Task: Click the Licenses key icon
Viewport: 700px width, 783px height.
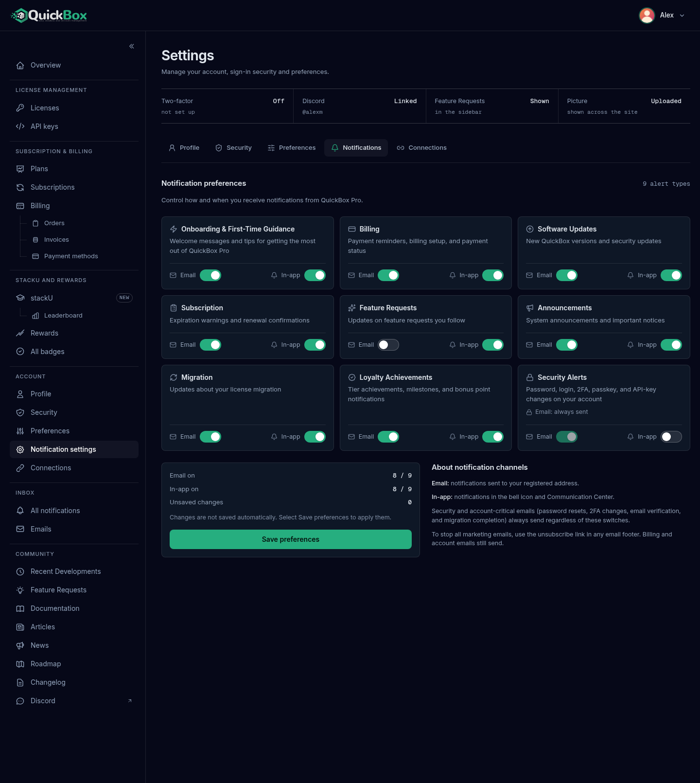Action: (20, 108)
